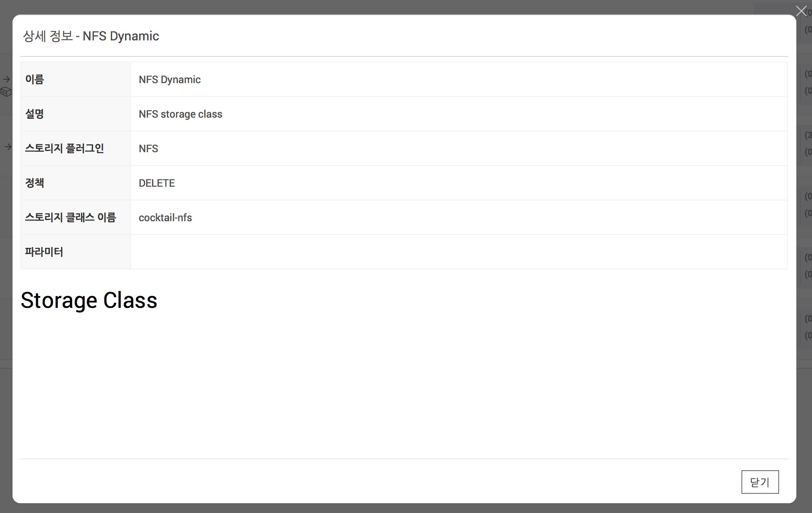
Task: Click the Storage Class heading
Action: [89, 301]
